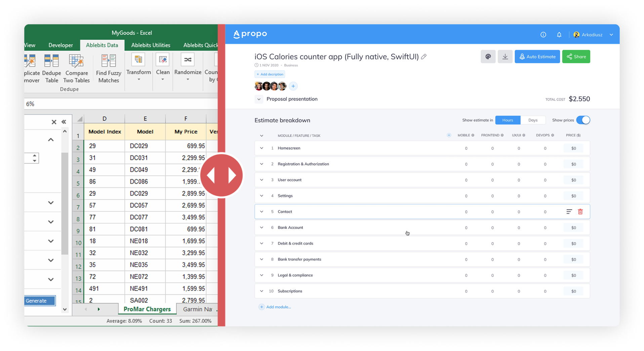Click reorder lines icon on Contact row

click(x=569, y=212)
